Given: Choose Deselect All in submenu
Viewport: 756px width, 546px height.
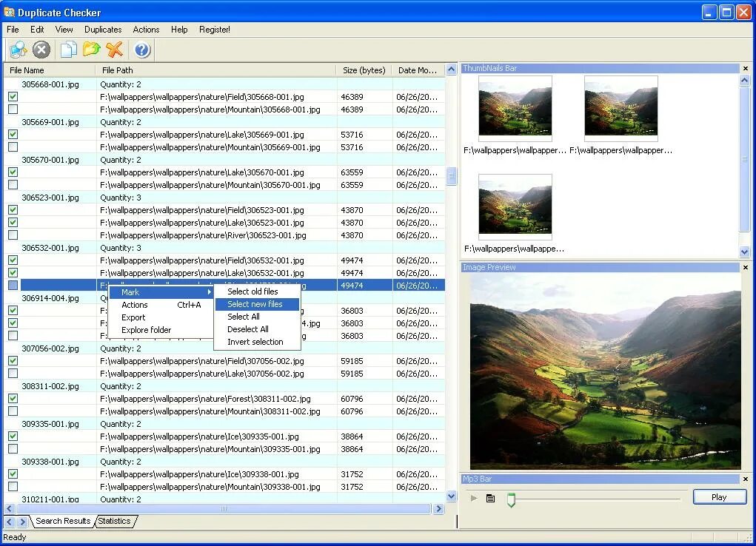Looking at the screenshot, I should point(257,329).
